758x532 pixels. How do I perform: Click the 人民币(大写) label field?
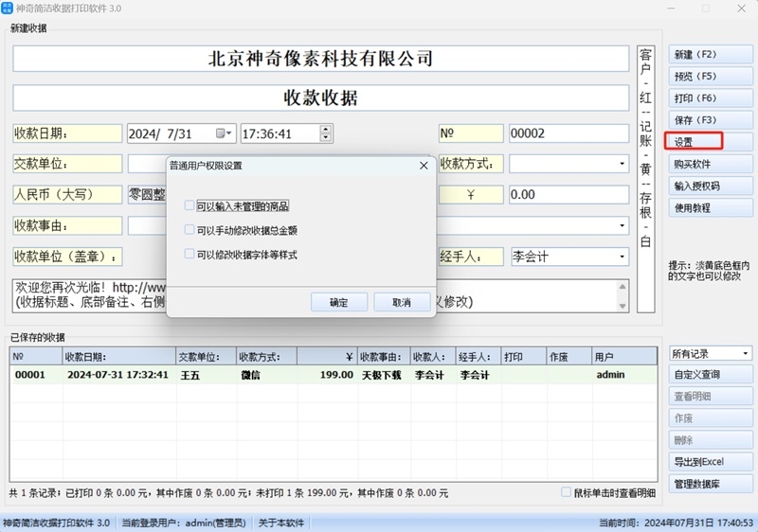67,195
